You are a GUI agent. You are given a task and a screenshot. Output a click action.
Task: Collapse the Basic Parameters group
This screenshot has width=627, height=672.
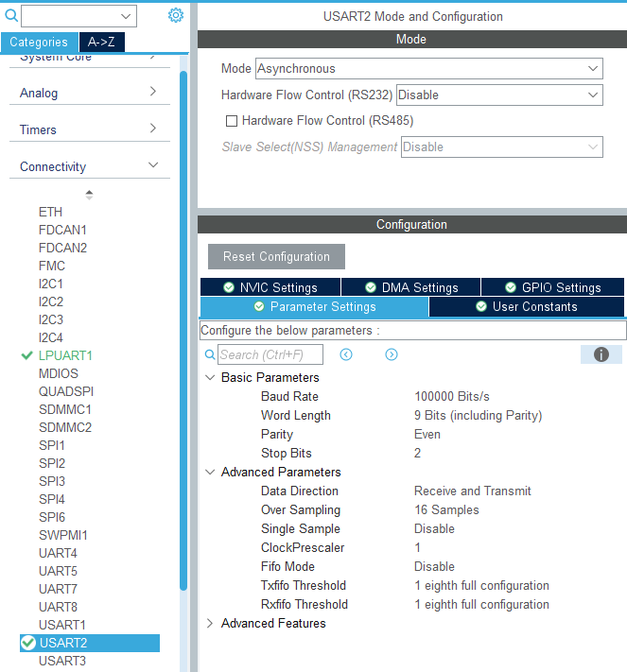coord(210,377)
